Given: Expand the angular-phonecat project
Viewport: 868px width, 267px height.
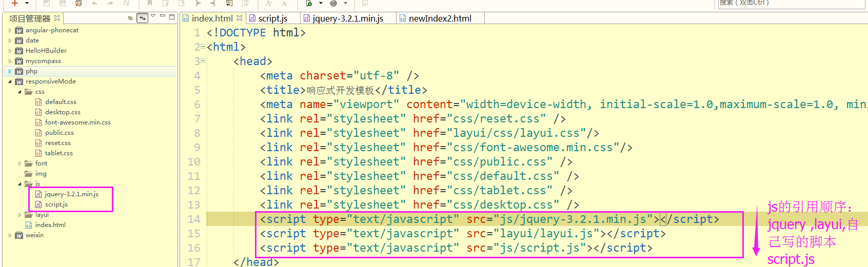Looking at the screenshot, I should 10,30.
